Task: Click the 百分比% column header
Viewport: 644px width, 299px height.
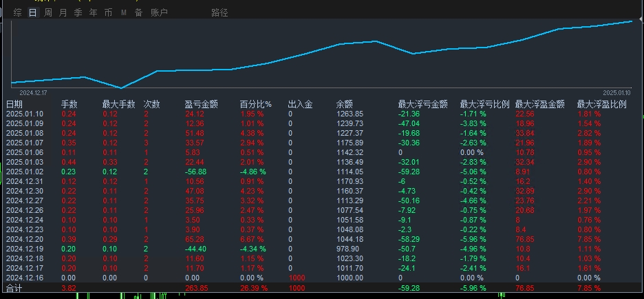Action: point(256,105)
